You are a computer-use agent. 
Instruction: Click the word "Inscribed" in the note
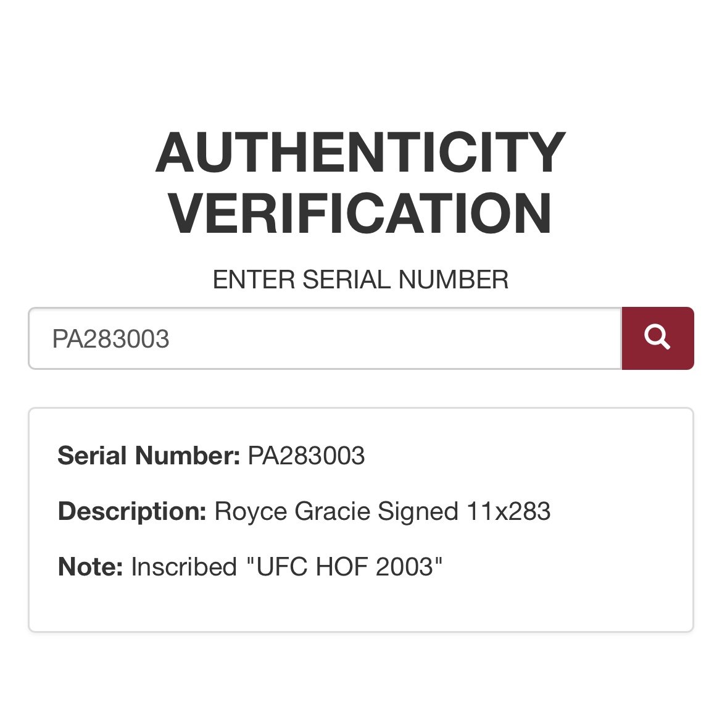click(185, 567)
